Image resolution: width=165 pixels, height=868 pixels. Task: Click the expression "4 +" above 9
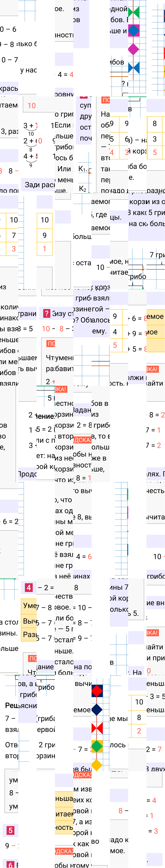point(29,156)
